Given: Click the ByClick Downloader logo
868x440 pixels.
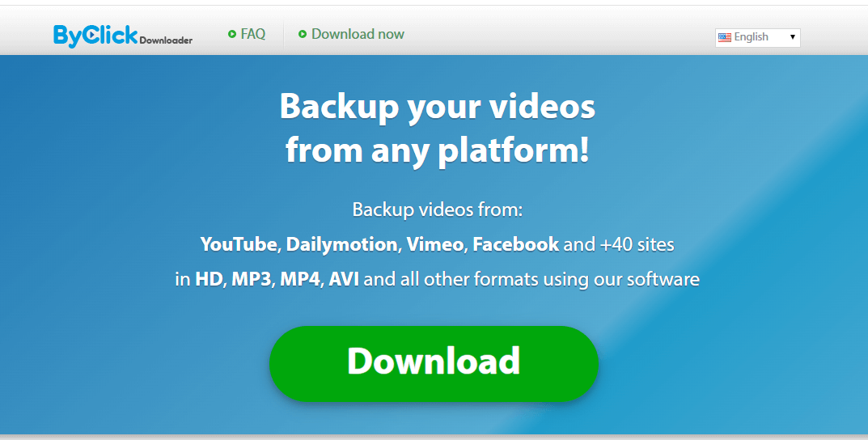Looking at the screenshot, I should click(123, 36).
